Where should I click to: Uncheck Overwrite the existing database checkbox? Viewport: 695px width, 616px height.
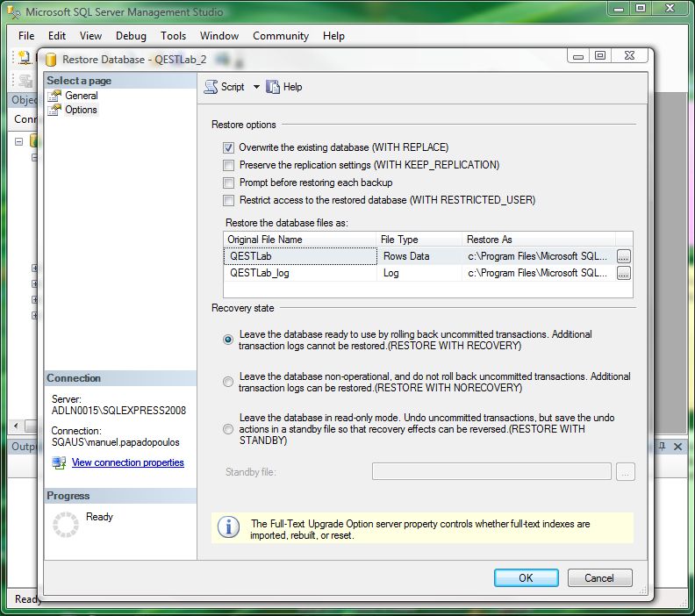click(229, 147)
